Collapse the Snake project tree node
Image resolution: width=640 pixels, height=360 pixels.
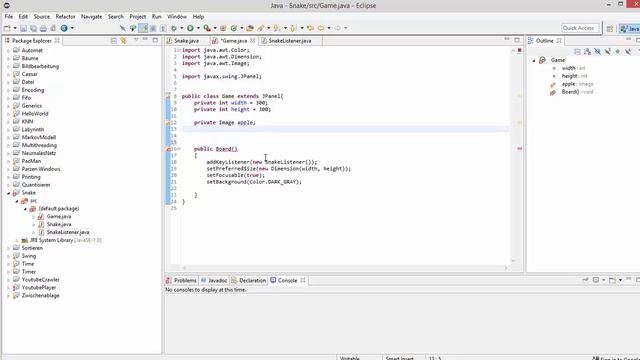(x=9, y=193)
